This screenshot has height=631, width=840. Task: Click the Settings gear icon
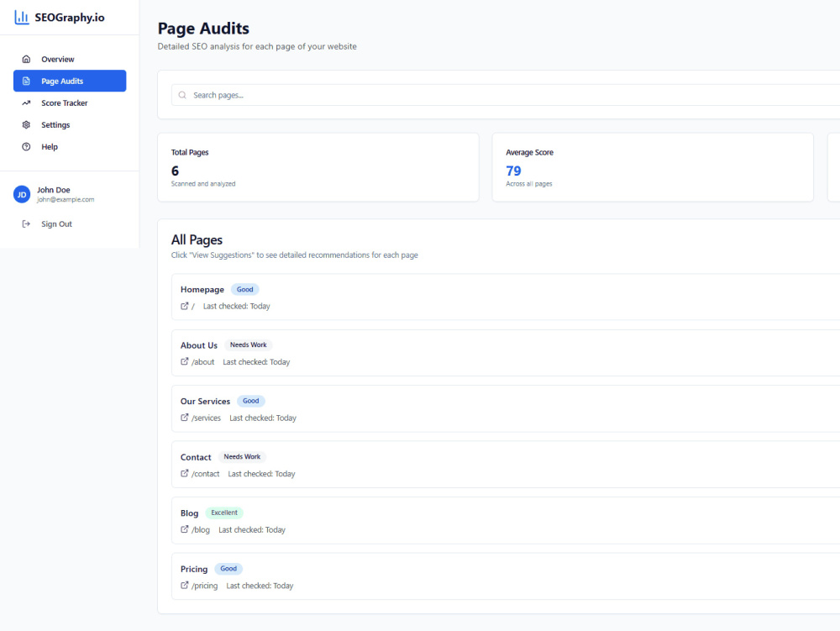pyautogui.click(x=26, y=125)
